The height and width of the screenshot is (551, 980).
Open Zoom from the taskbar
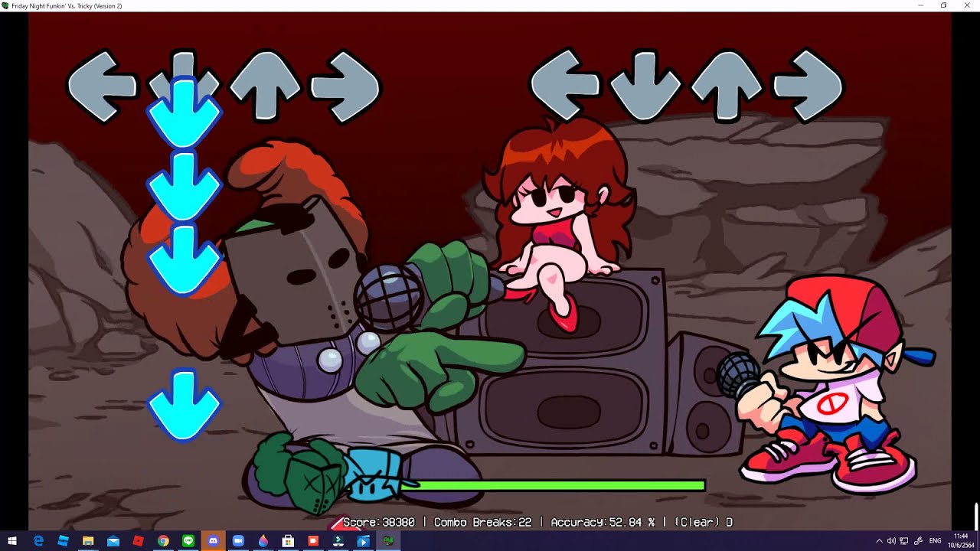coord(238,541)
